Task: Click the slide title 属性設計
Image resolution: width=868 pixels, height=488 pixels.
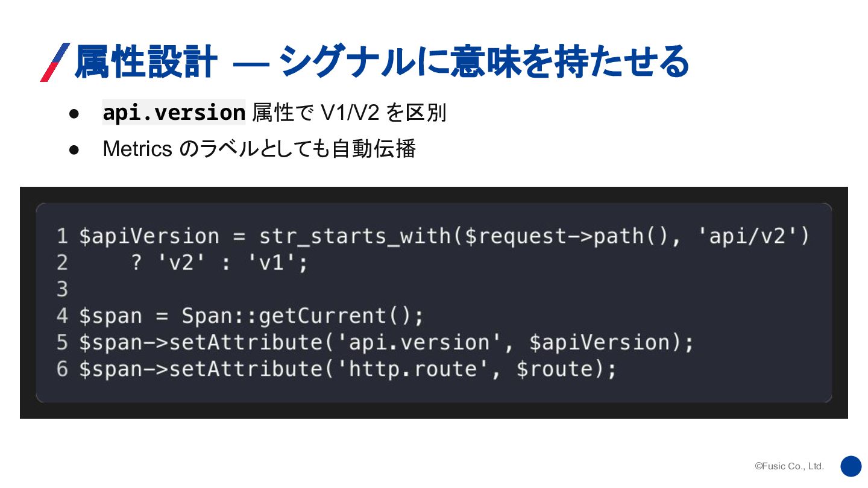Action: pos(145,63)
